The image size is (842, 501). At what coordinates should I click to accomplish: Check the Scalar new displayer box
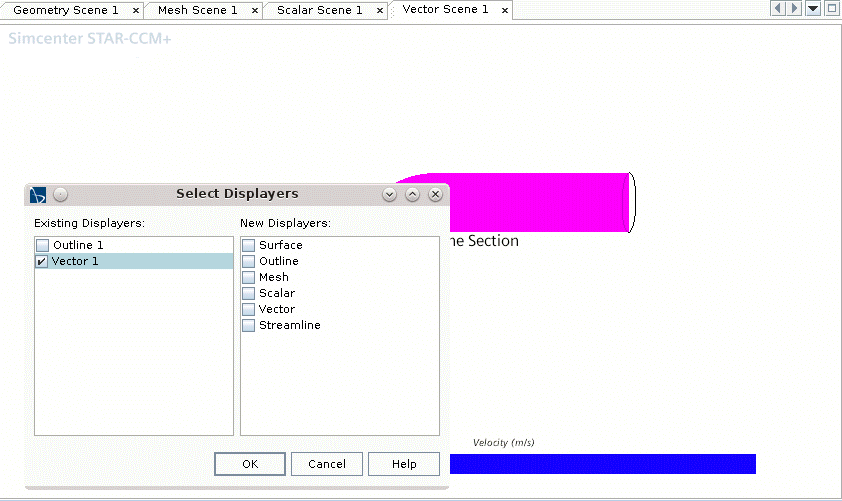(249, 293)
